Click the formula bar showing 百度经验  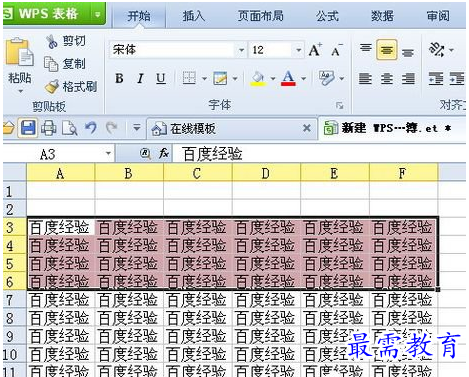318,154
